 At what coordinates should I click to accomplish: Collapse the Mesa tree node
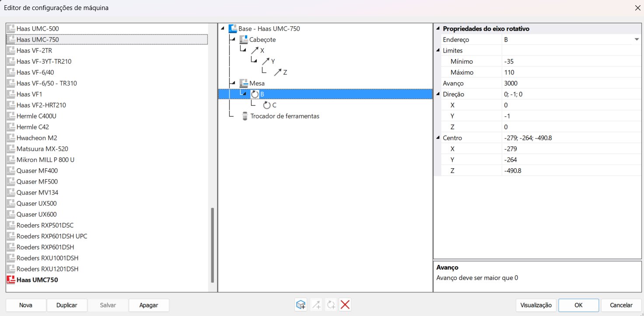click(x=234, y=83)
